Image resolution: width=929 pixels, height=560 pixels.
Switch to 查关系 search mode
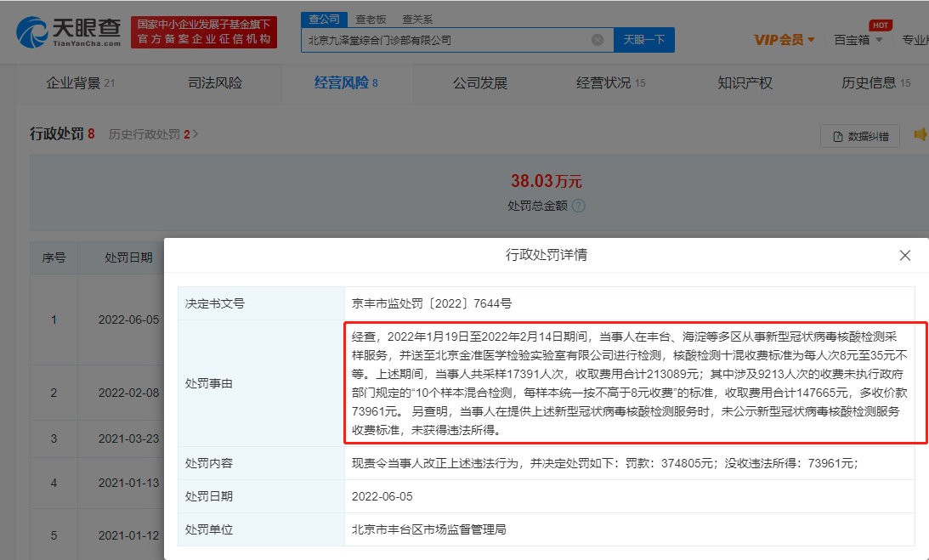click(x=416, y=19)
